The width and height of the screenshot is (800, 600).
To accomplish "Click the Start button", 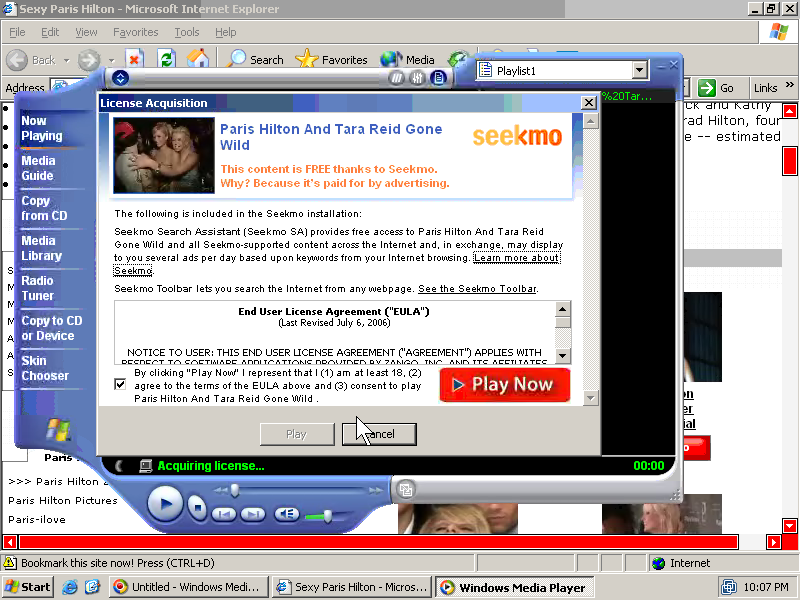I will tap(28, 587).
